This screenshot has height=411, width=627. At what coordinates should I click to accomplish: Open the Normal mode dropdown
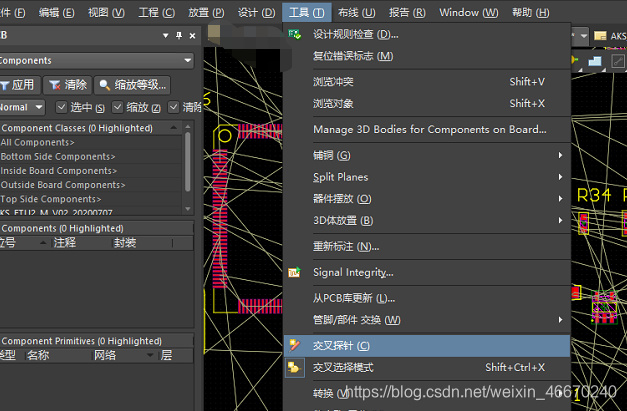(x=38, y=107)
